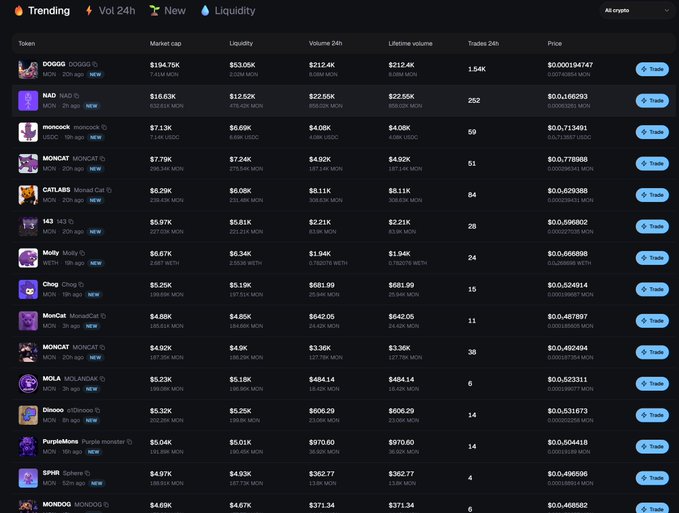Trade the DOGGG token
679x513 pixels.
point(652,69)
